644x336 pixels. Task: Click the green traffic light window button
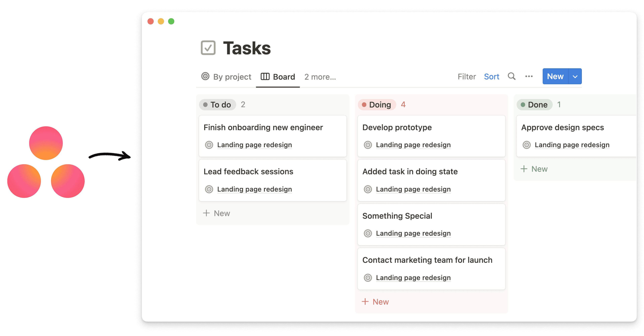(x=171, y=21)
